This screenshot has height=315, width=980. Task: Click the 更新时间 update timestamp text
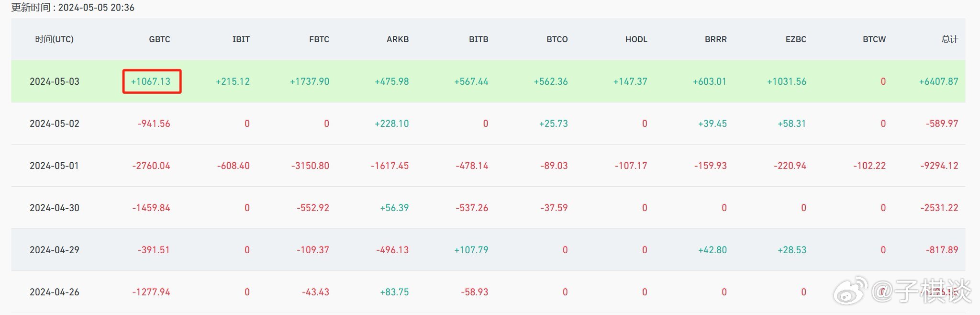73,8
